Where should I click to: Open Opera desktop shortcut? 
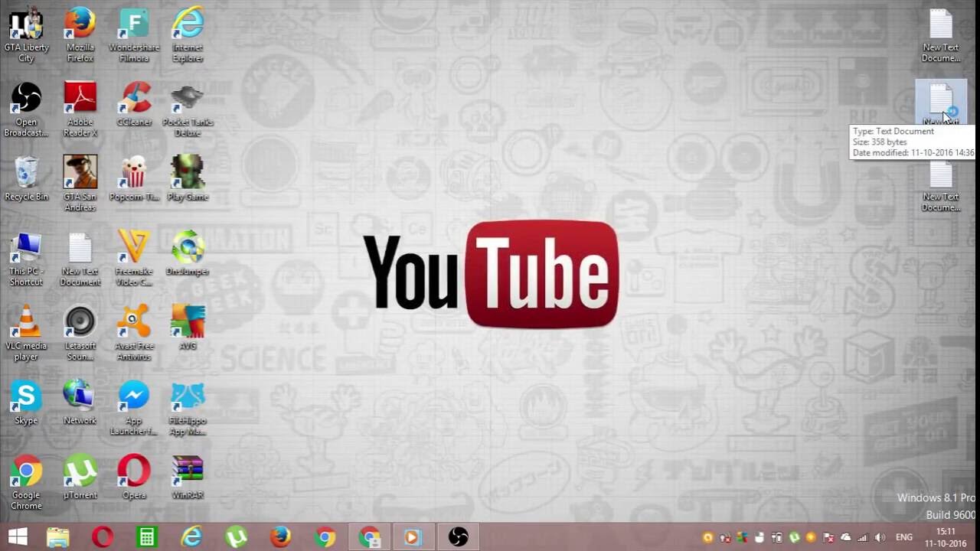(134, 477)
